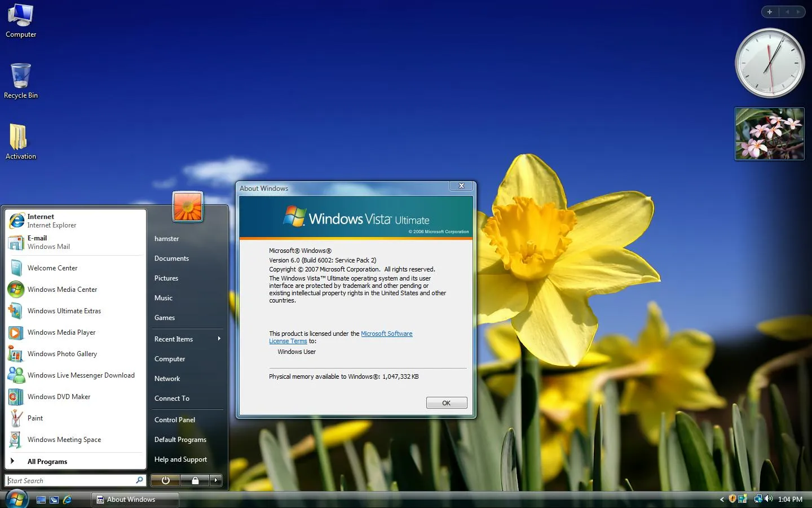The height and width of the screenshot is (508, 812).
Task: Open the volume speaker tray icon
Action: pos(769,499)
